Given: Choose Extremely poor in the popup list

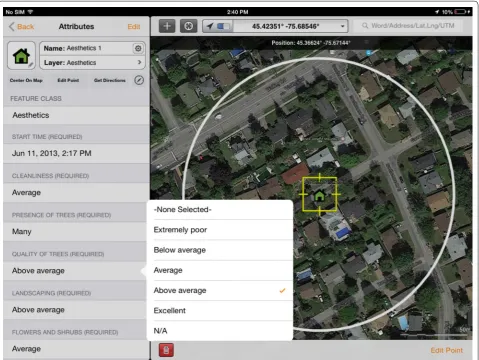Looking at the screenshot, I should pyautogui.click(x=220, y=230).
